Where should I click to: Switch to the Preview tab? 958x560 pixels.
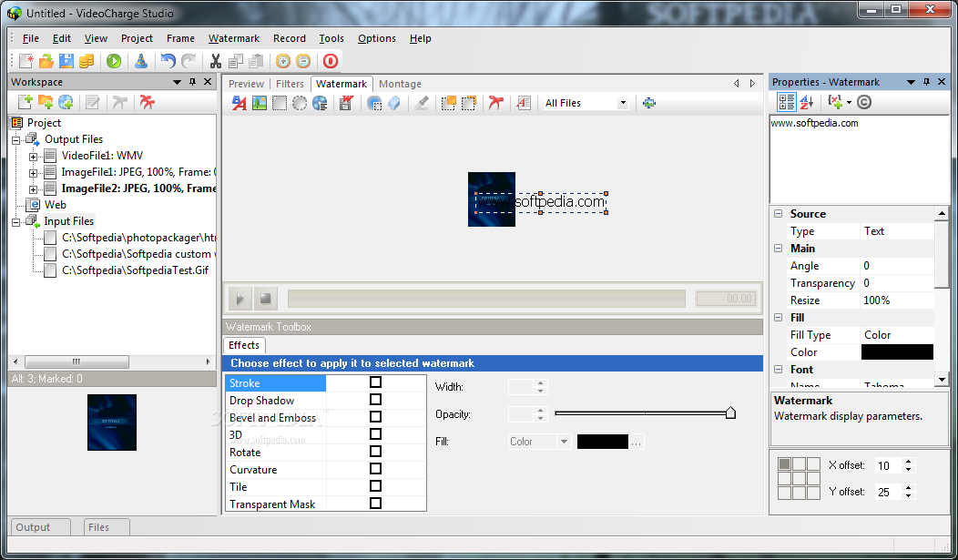tap(246, 84)
